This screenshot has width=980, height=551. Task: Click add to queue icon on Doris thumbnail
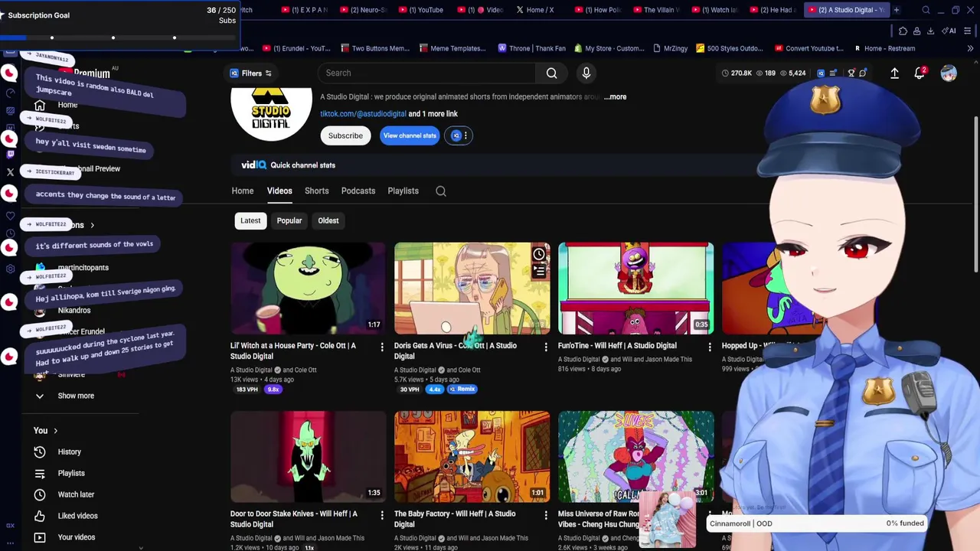tap(539, 271)
